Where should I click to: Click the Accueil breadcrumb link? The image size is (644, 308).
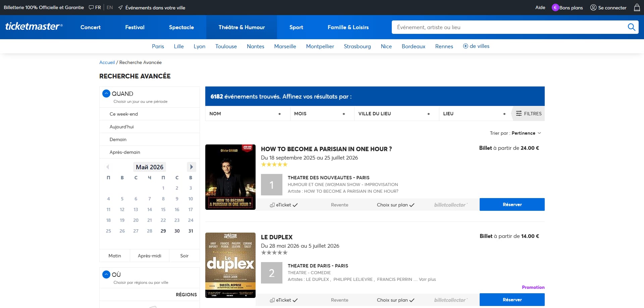point(107,62)
